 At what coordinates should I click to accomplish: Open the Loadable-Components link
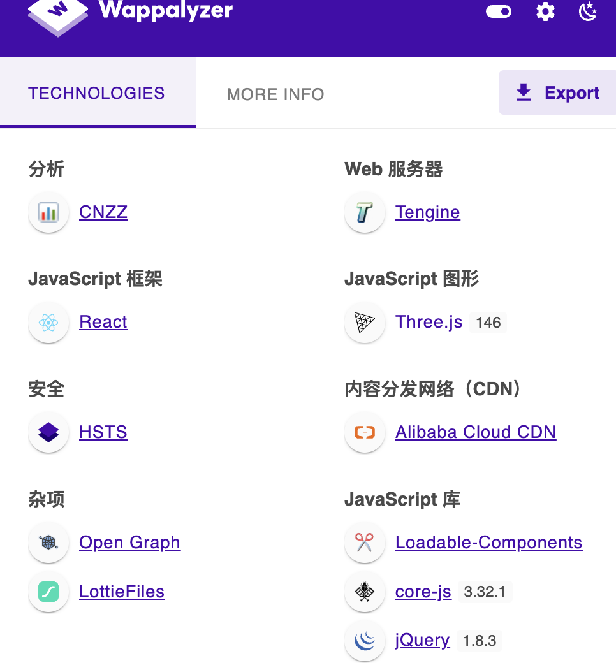click(x=488, y=543)
